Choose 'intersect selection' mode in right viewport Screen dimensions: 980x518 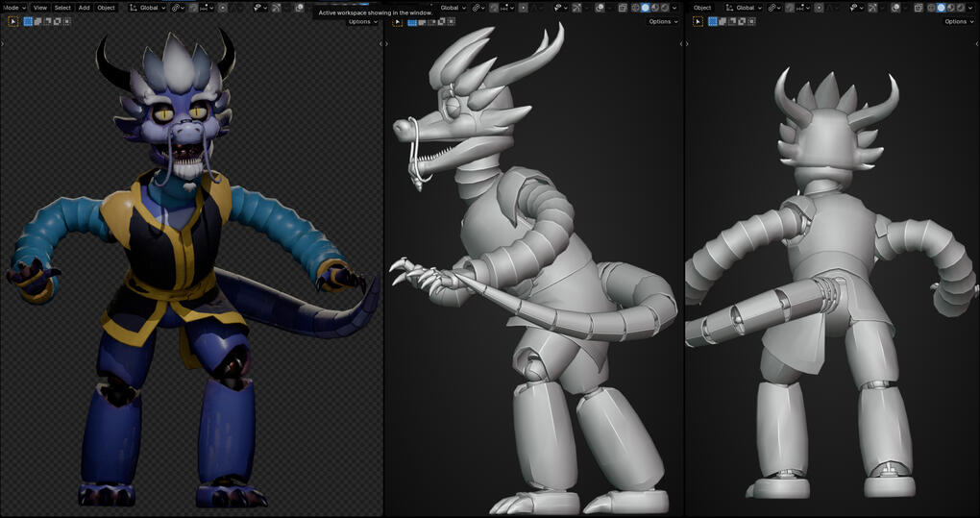[x=751, y=21]
